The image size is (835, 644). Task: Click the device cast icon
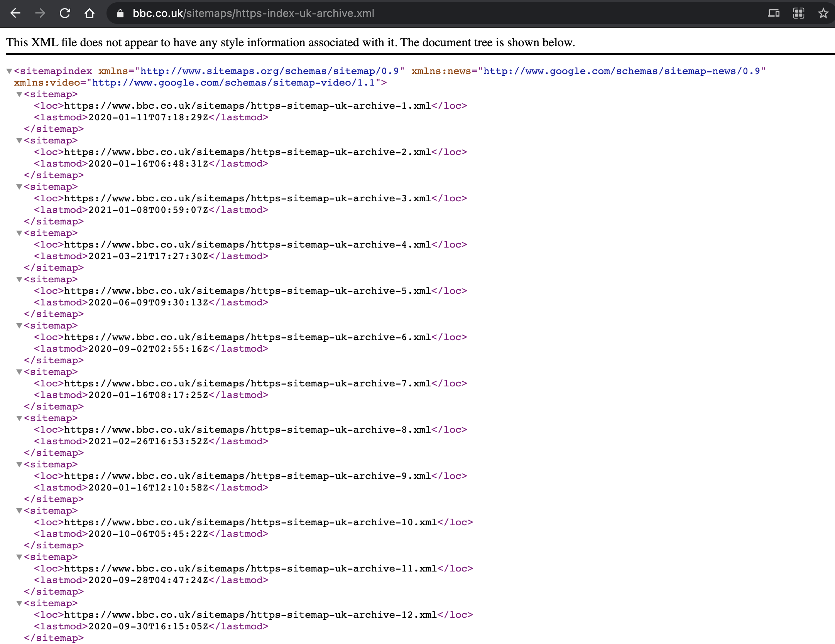point(773,13)
